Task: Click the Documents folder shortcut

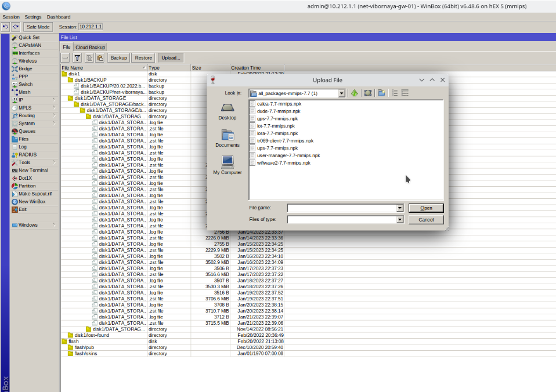Action: pos(228,138)
